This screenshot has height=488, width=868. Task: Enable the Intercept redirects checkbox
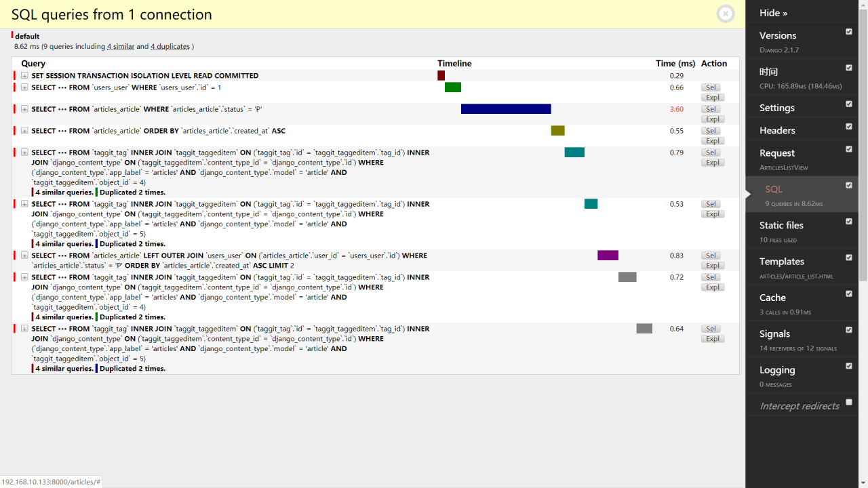pyautogui.click(x=849, y=402)
